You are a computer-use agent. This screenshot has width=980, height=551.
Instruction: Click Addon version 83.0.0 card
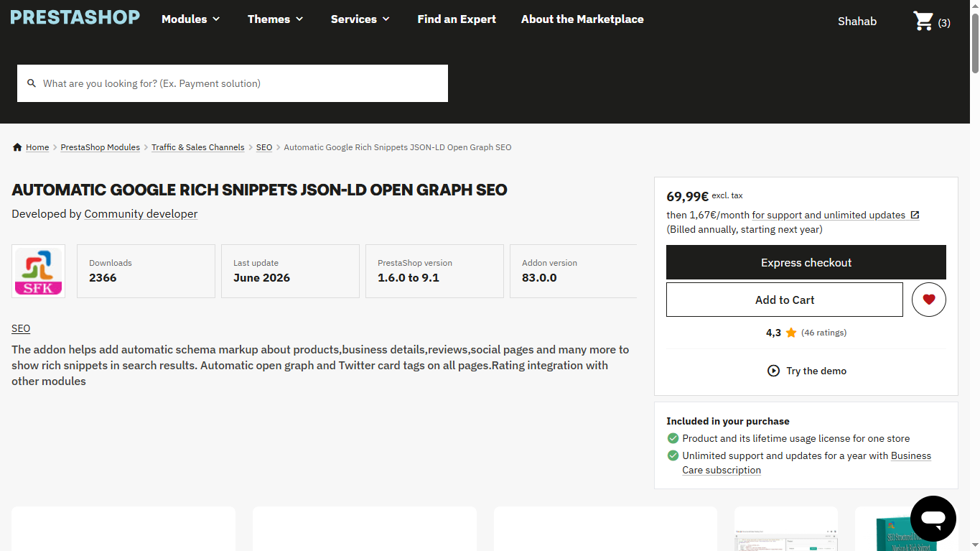tap(573, 271)
